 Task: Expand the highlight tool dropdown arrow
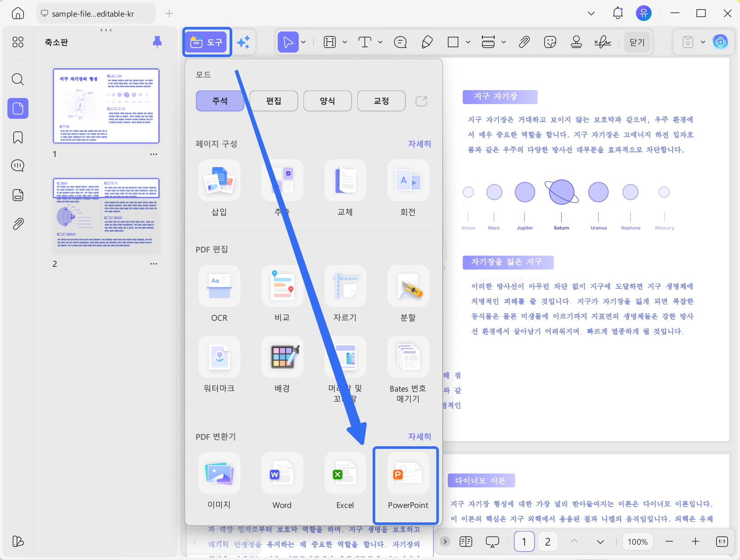[x=345, y=42]
